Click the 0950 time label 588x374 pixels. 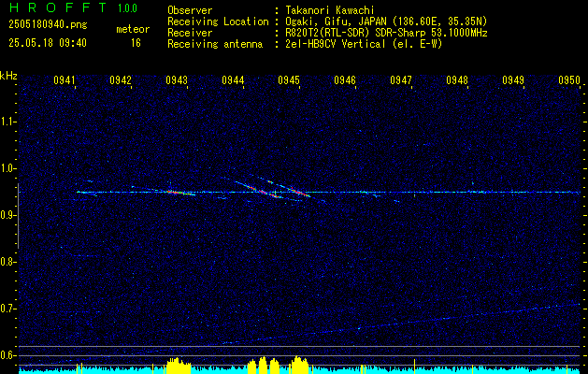tap(569, 80)
